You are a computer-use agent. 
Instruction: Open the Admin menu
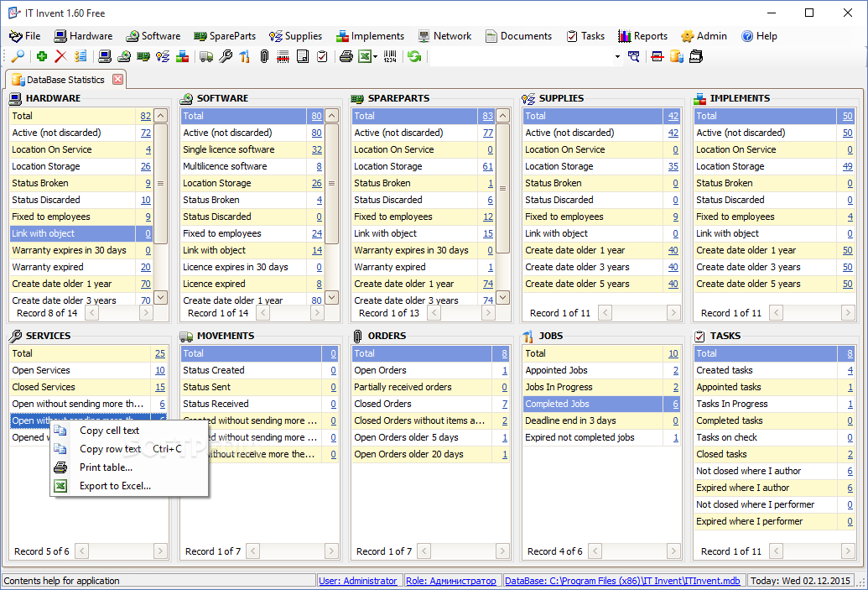pos(704,36)
